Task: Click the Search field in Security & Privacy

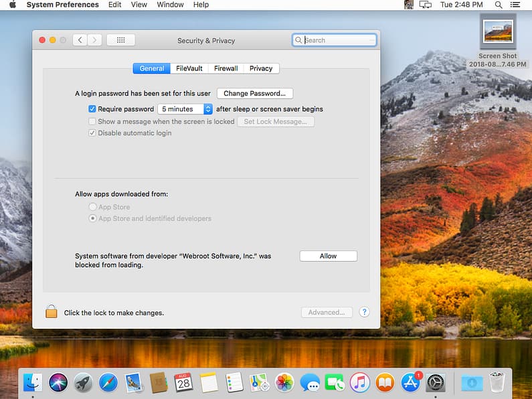Action: pos(338,40)
